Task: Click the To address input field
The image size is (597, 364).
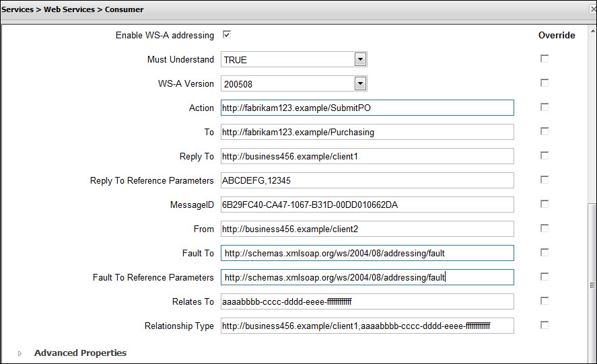Action: 367,132
